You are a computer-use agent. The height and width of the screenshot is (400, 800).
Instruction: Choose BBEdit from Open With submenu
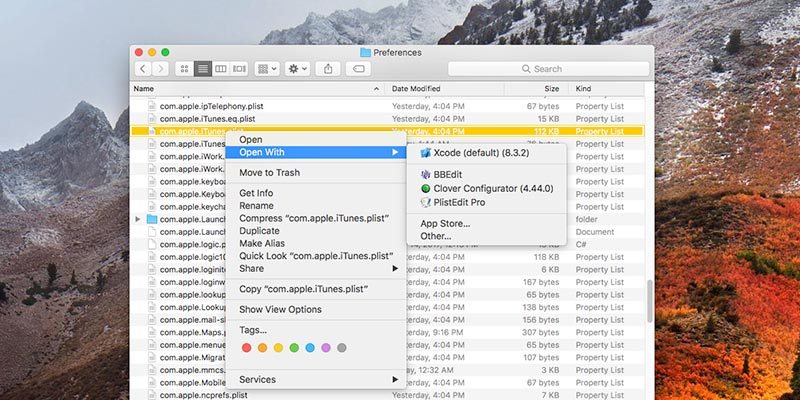[448, 174]
